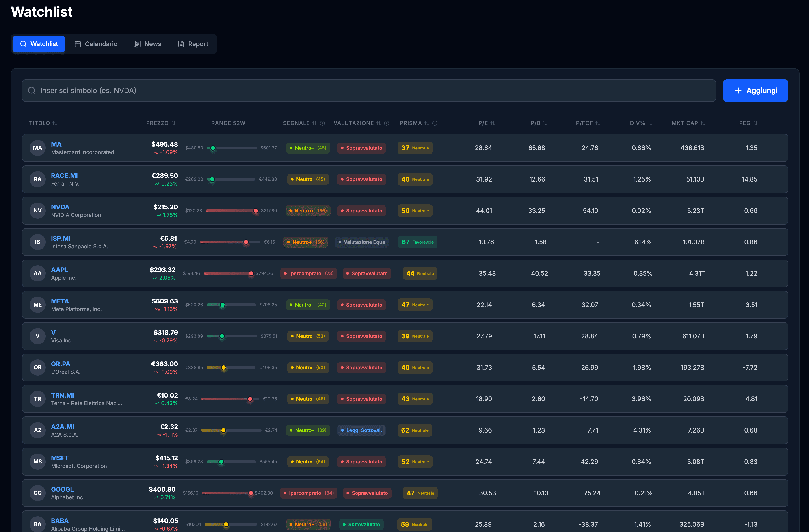The height and width of the screenshot is (532, 809).
Task: Sort by the PEG column arrows
Action: [x=755, y=123]
